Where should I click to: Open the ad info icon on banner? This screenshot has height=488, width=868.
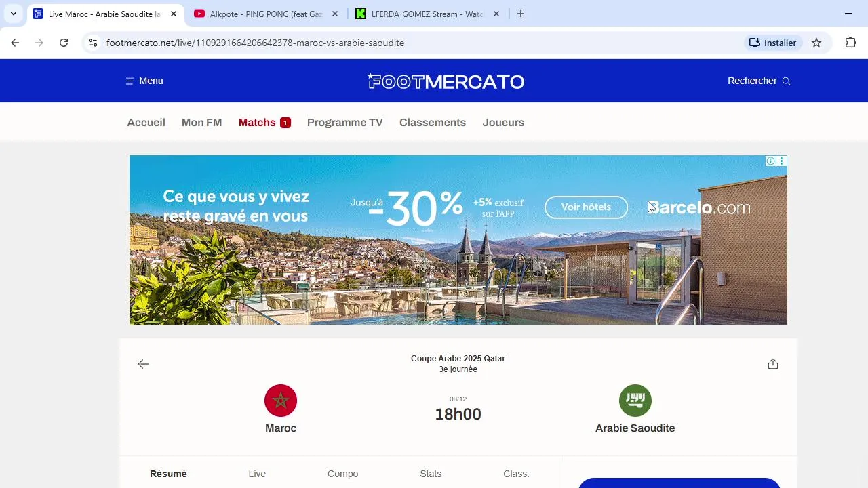pos(770,161)
